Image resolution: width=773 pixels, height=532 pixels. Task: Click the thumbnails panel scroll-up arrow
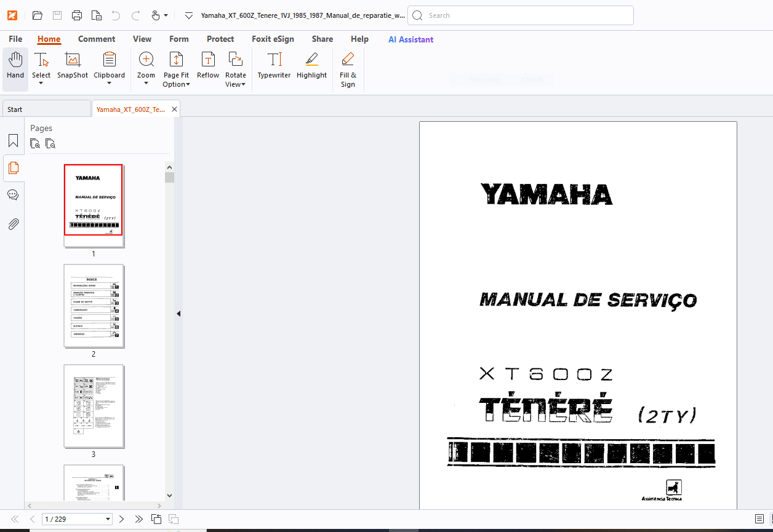169,167
